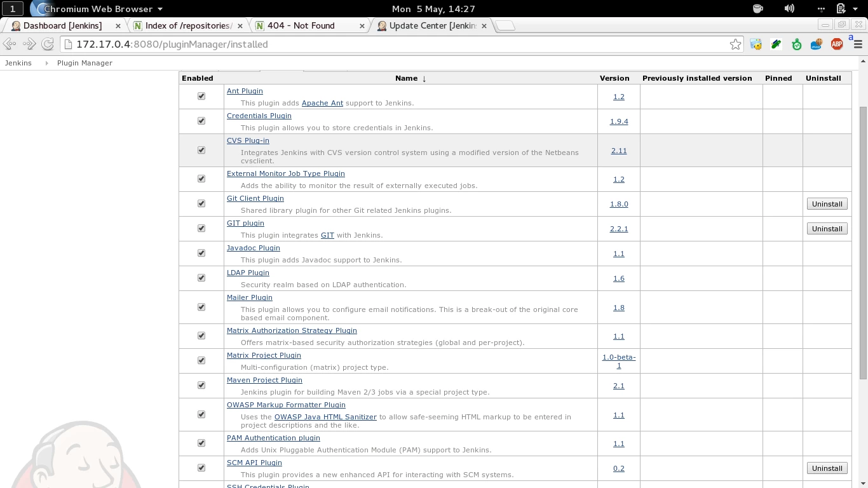Click the browser back arrow

[x=10, y=44]
